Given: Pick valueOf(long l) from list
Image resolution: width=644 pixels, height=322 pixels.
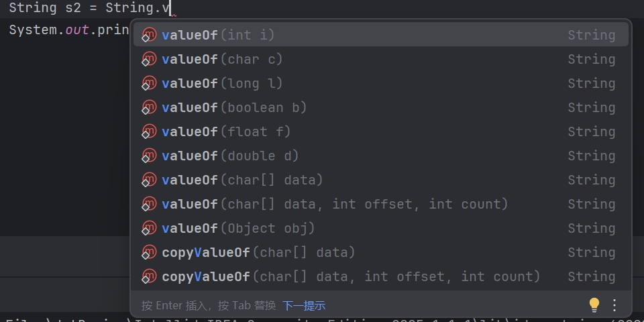Looking at the screenshot, I should click(381, 83).
